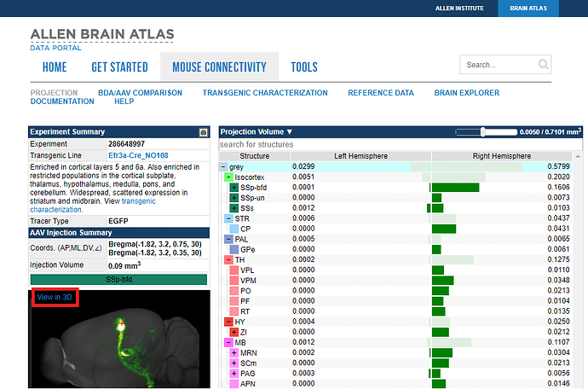This screenshot has height=389, width=588.
Task: Click the GPe structure color box
Action: (x=234, y=249)
